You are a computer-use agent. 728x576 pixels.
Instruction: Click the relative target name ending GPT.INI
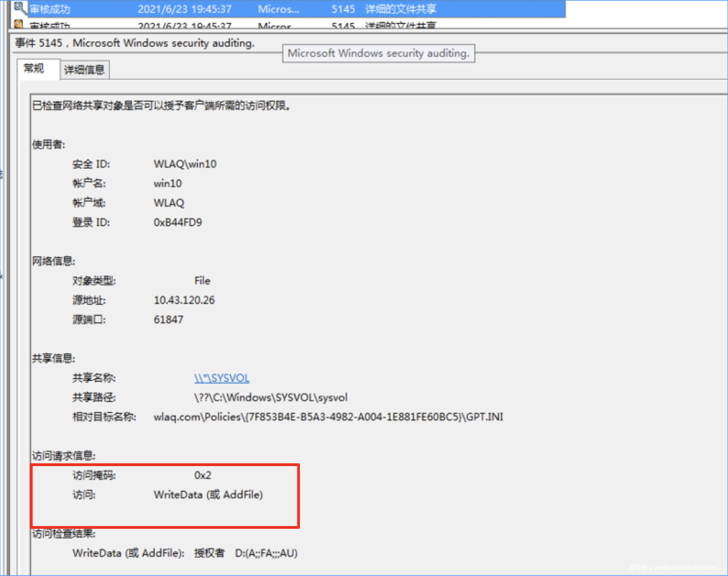pos(328,417)
